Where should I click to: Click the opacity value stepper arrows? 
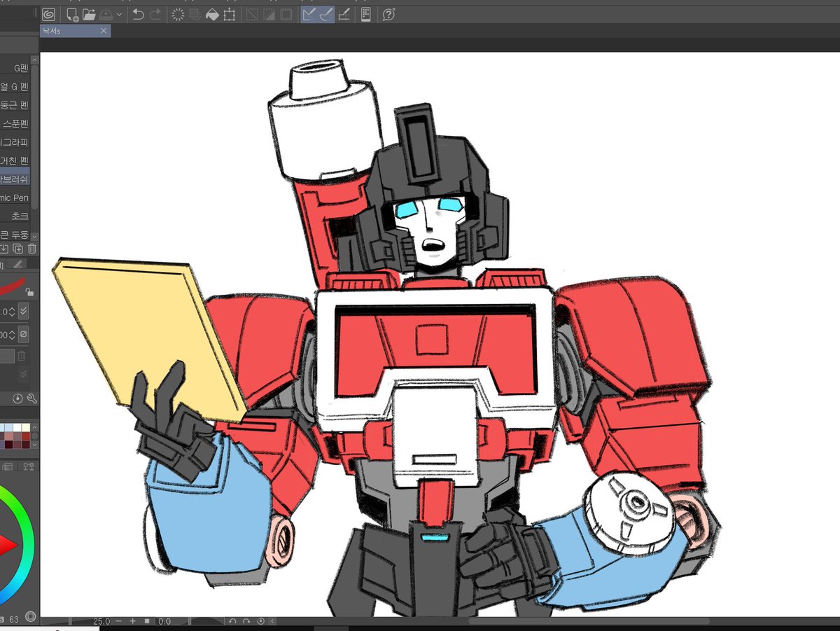(12, 334)
